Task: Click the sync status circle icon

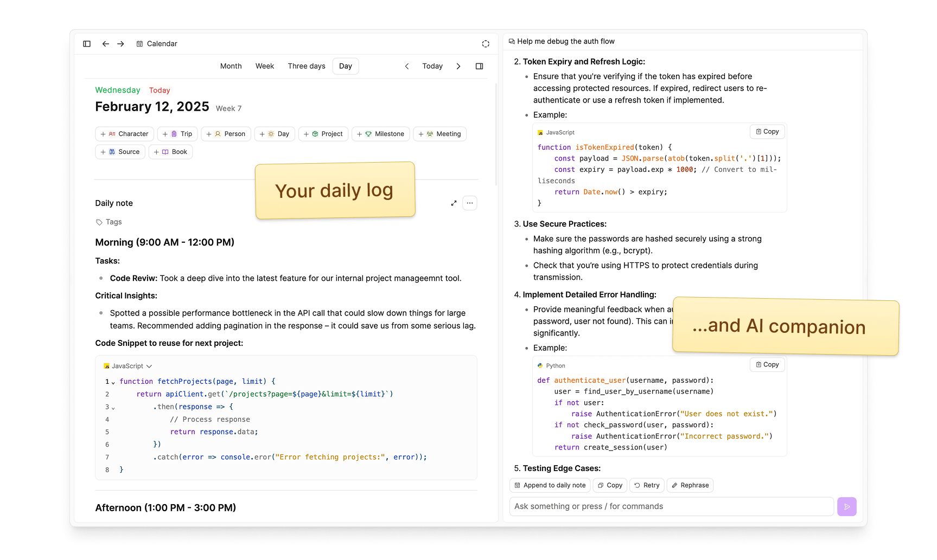Action: pos(486,44)
